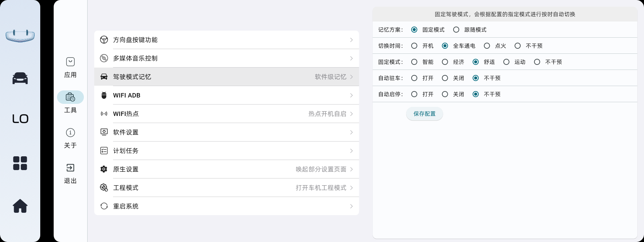Select 点火 radio for 切换时间
644x242 pixels.
(487, 46)
